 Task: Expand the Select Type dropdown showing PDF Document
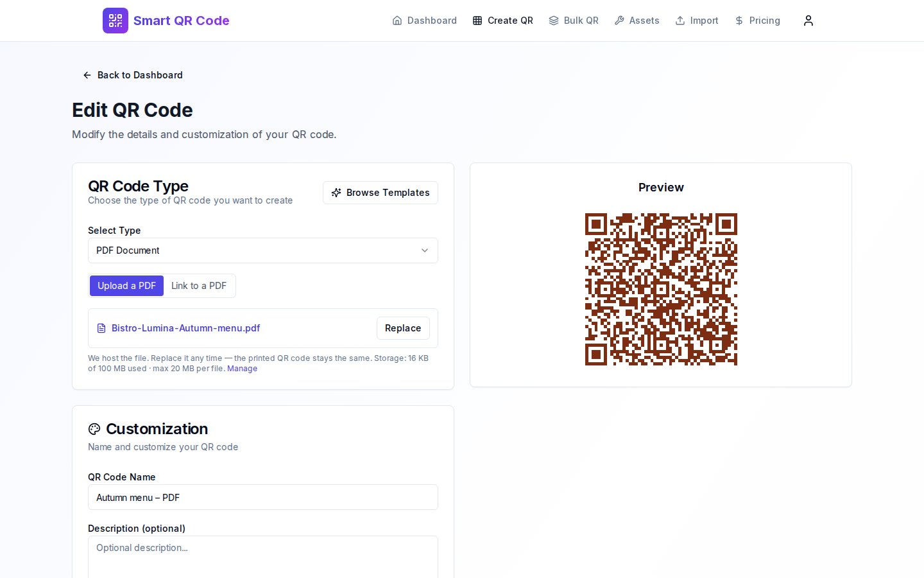[263, 250]
